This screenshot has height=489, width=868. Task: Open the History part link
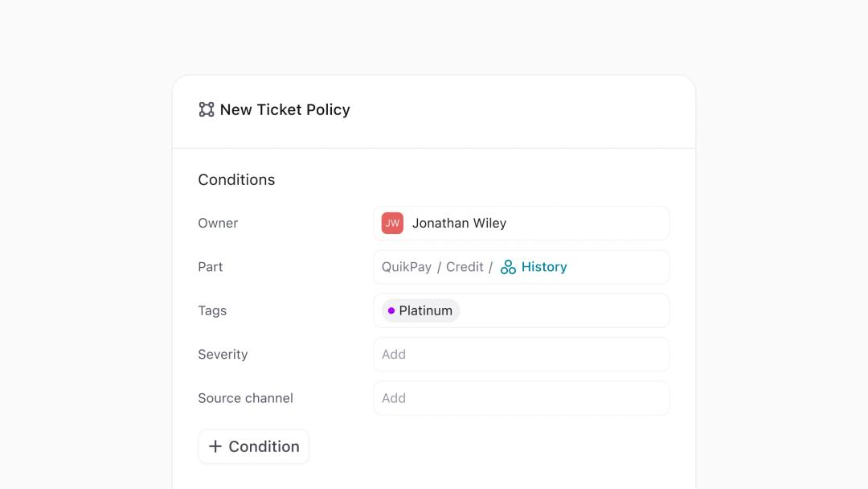544,267
